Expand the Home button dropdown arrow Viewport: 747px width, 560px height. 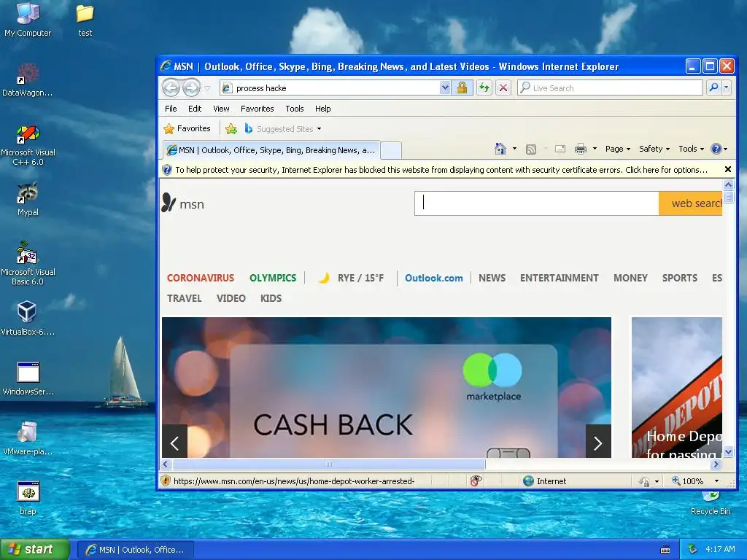click(x=514, y=149)
